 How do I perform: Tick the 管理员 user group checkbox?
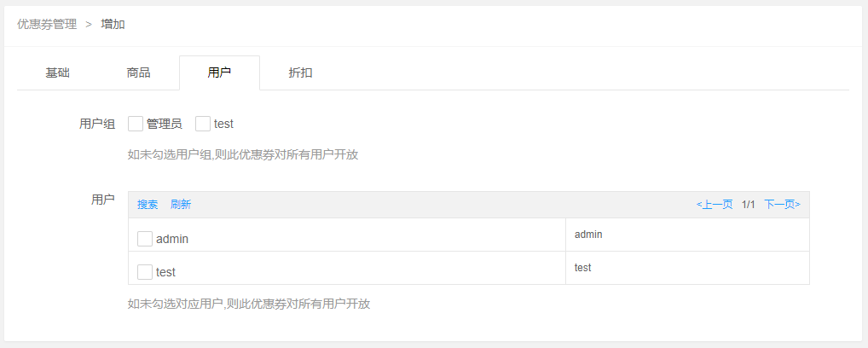(136, 124)
